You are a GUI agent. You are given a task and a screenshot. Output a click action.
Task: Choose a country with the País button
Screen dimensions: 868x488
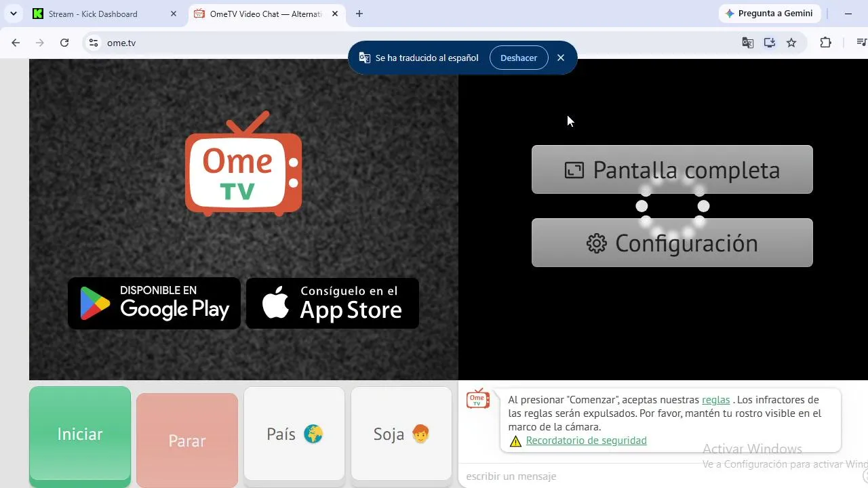tap(294, 434)
